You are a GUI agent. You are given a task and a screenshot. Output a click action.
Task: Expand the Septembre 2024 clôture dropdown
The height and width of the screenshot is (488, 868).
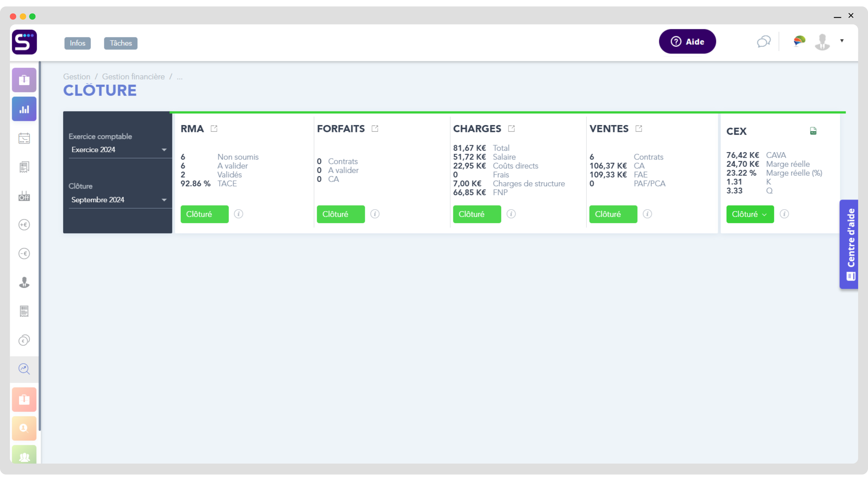119,200
